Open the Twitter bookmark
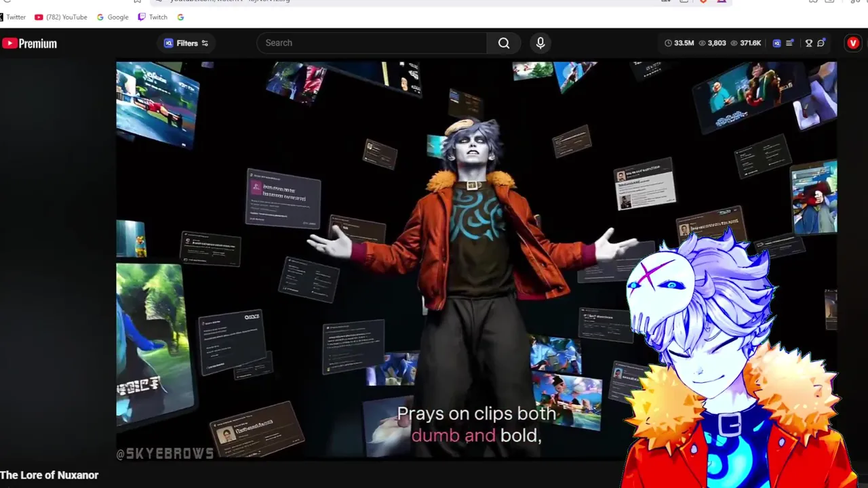 pos(13,17)
